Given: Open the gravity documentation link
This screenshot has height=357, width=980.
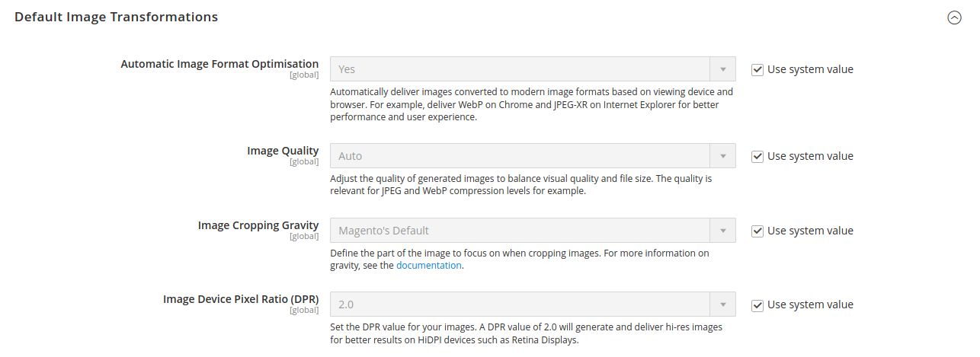Looking at the screenshot, I should pyautogui.click(x=428, y=266).
